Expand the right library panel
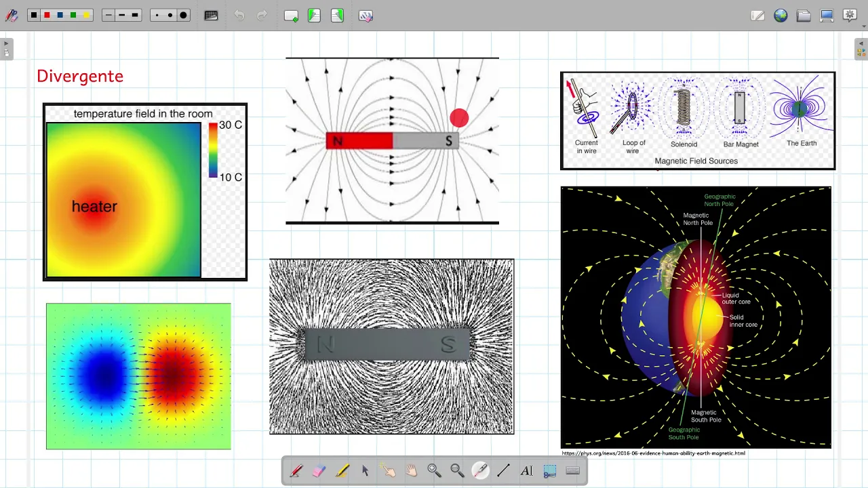 861,49
